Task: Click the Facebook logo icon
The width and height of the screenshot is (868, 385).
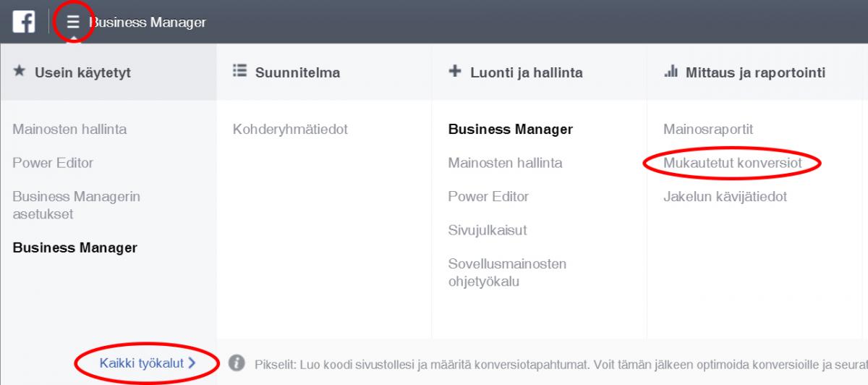Action: click(x=24, y=22)
